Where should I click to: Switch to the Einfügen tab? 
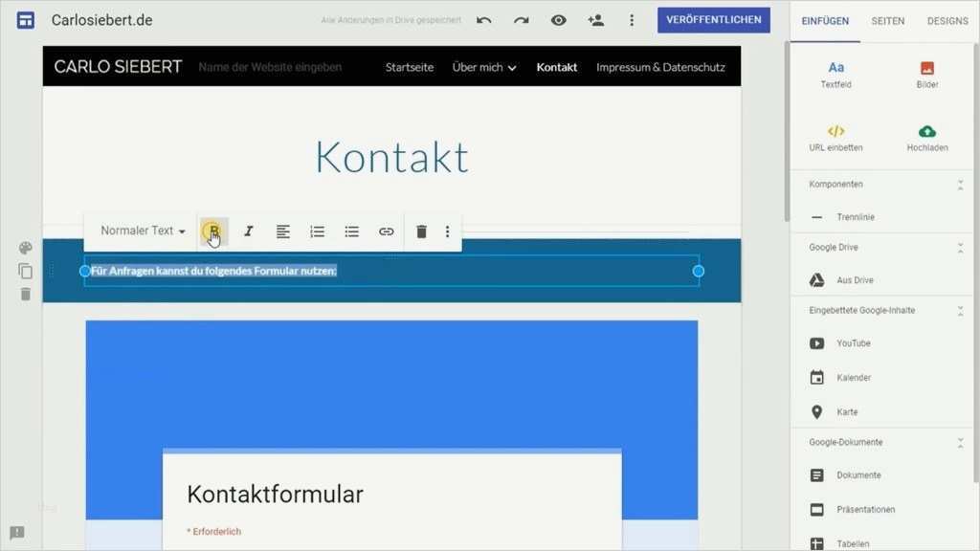click(x=825, y=21)
